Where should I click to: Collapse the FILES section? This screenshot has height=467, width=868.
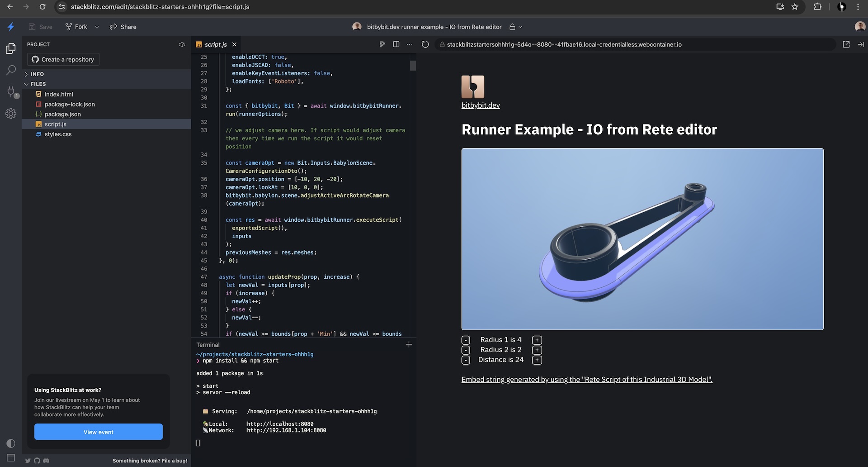point(106,84)
